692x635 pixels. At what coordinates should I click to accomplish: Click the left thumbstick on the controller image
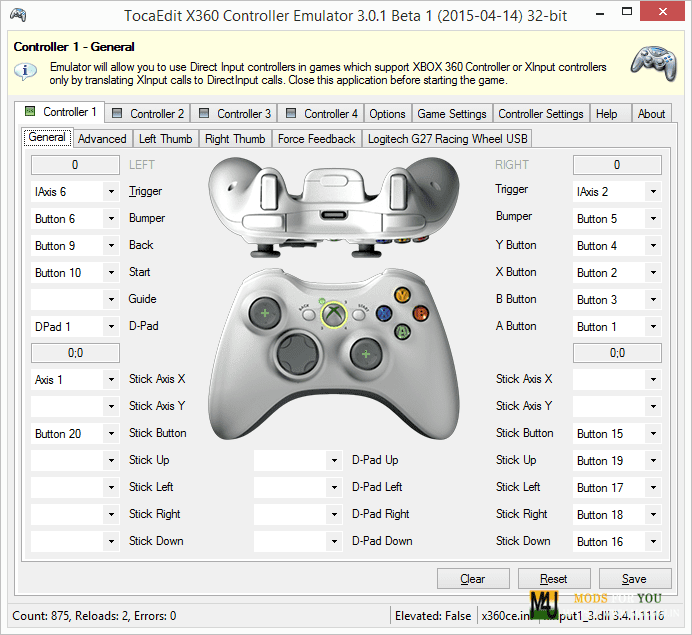[265, 313]
